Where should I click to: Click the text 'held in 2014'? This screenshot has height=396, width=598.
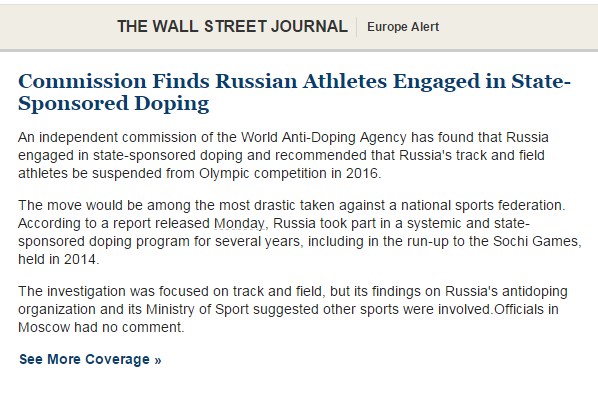tap(58, 259)
